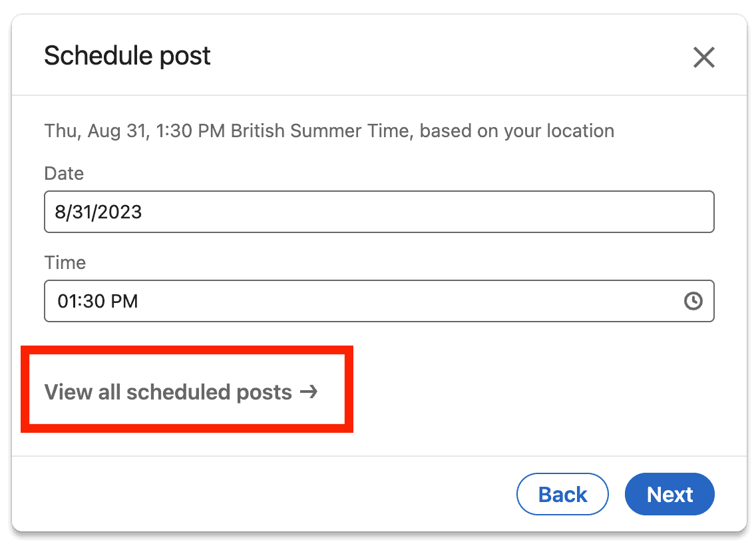The image size is (756, 542).
Task: Select the hour value 01 in Time
Action: click(67, 302)
